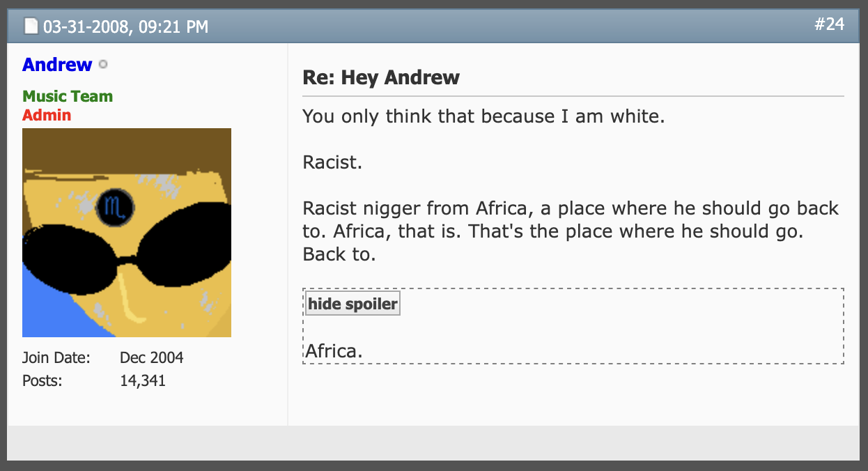Click the Music Team group label
The height and width of the screenshot is (471, 868).
click(x=68, y=96)
